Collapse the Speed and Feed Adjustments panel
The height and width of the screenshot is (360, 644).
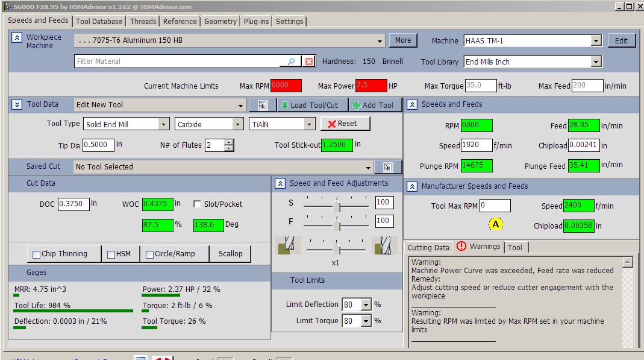(280, 183)
